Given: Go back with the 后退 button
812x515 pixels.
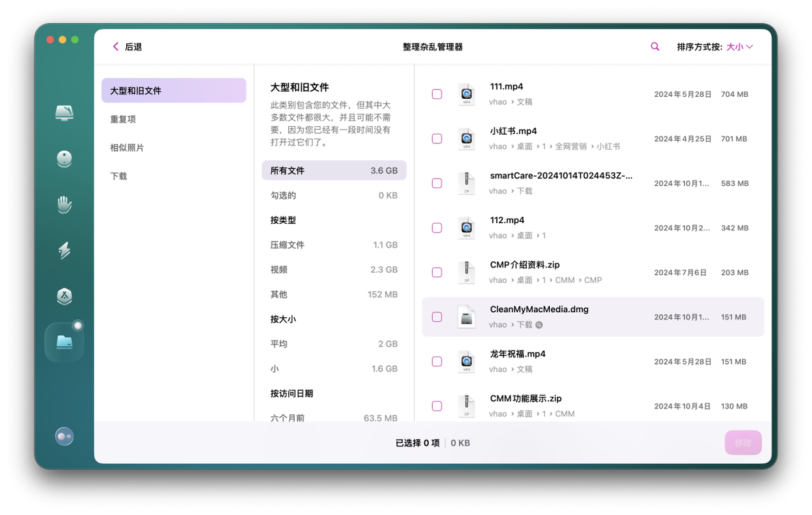Looking at the screenshot, I should (127, 47).
